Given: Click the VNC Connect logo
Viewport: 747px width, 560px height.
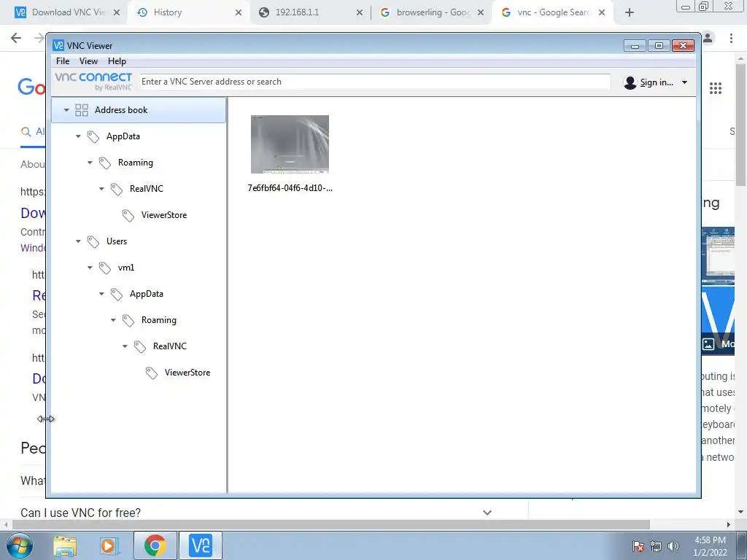Looking at the screenshot, I should point(93,81).
